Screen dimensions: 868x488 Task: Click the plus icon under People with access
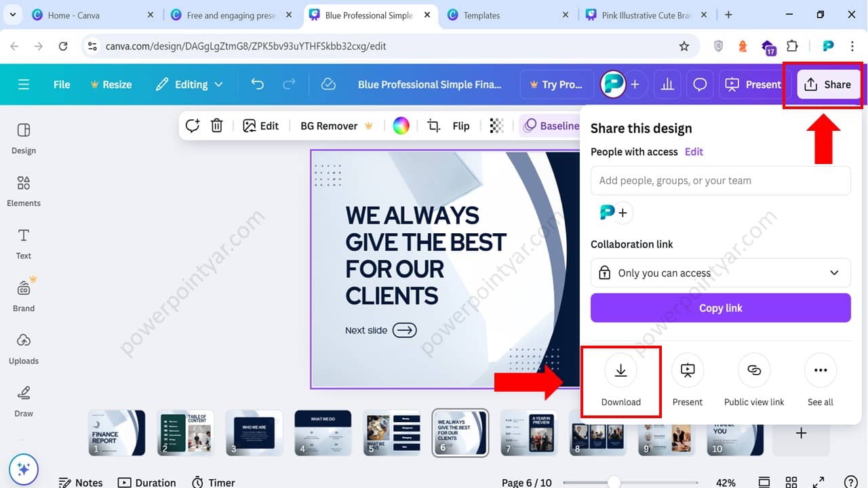623,213
